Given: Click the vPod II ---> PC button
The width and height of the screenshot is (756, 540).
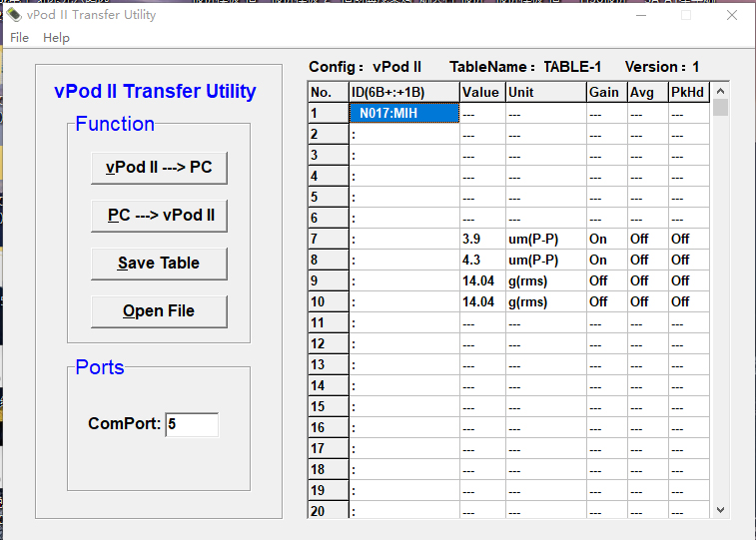Looking at the screenshot, I should pos(159,168).
